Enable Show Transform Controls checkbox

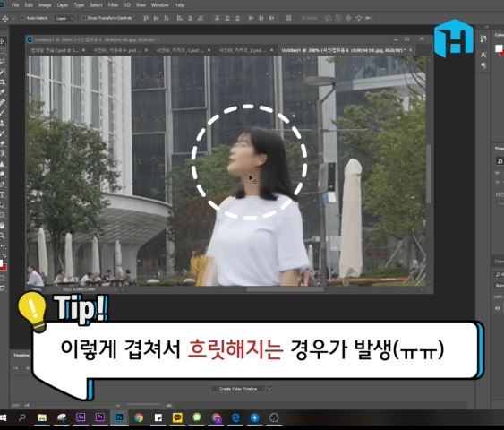(x=83, y=18)
